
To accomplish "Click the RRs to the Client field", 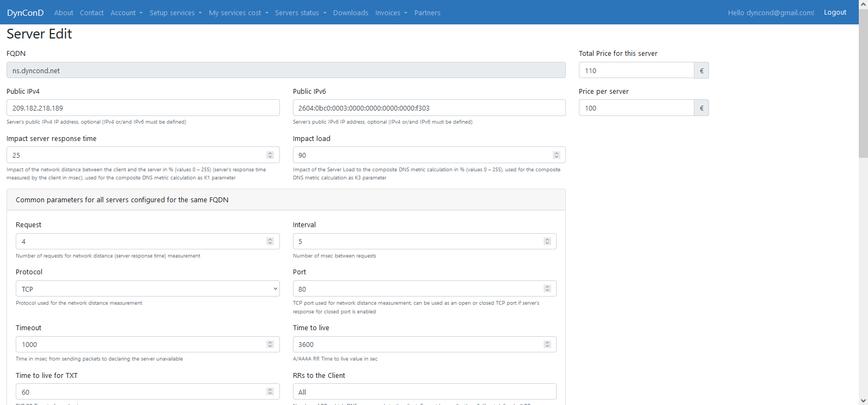I will tap(425, 391).
